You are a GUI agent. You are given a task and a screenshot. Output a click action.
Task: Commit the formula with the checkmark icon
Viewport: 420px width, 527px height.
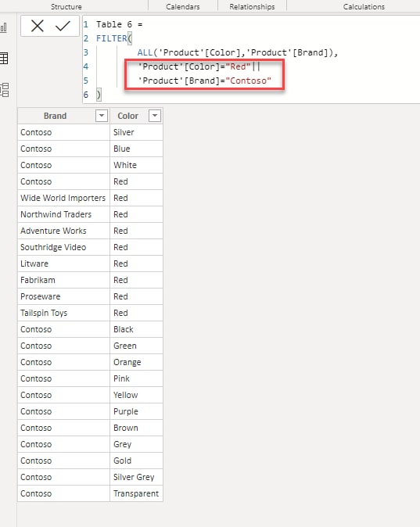point(63,26)
